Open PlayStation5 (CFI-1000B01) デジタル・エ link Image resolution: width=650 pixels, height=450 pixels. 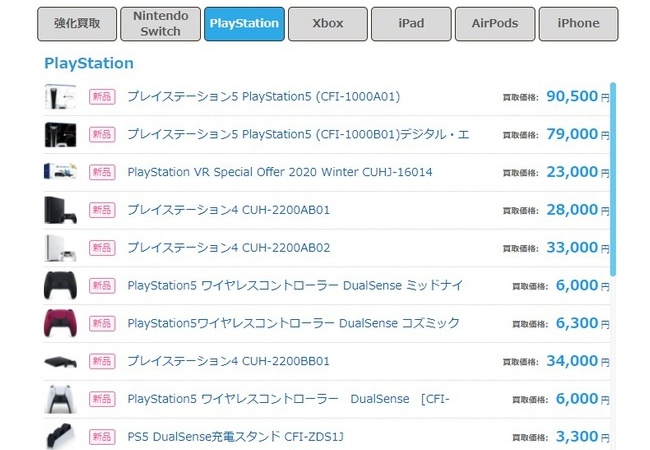point(298,135)
